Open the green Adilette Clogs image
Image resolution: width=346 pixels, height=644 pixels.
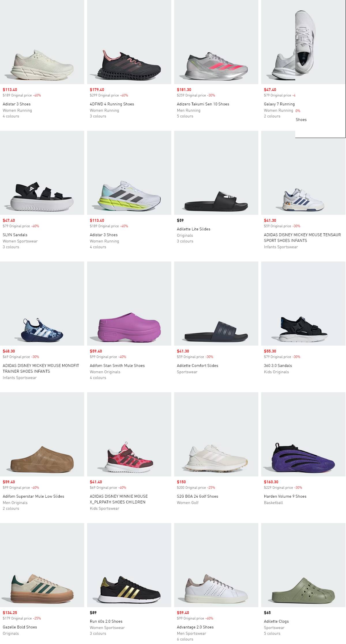303,565
